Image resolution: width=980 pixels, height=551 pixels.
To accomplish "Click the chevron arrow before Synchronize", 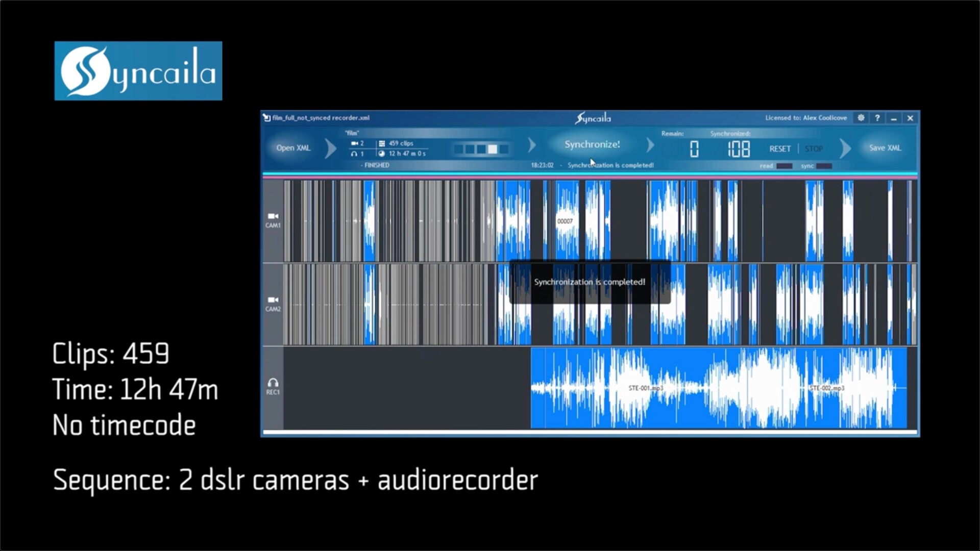I will pos(532,145).
